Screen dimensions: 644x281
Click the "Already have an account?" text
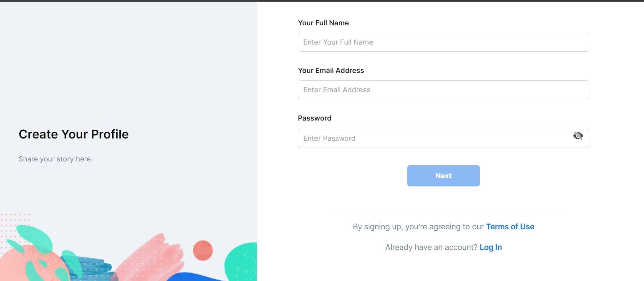[x=431, y=247]
